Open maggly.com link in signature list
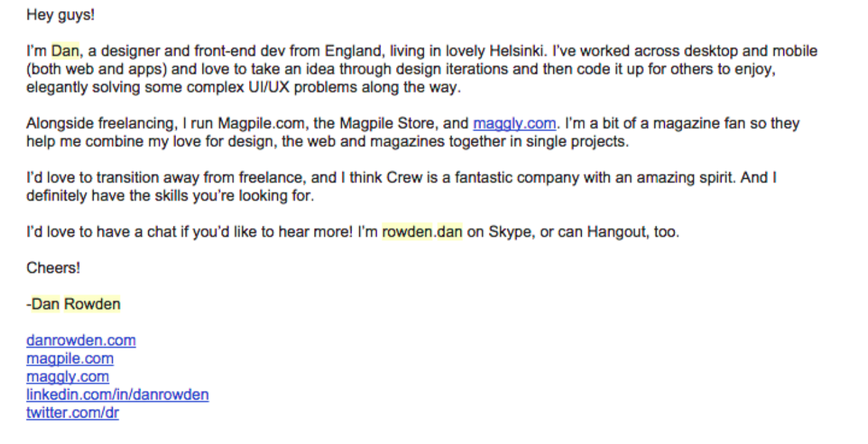Viewport: 868px width, 444px height. click(x=68, y=376)
